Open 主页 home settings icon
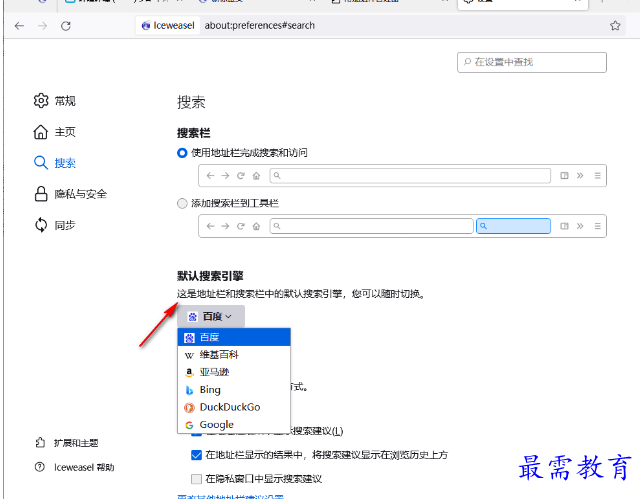The width and height of the screenshot is (640, 499). (41, 132)
